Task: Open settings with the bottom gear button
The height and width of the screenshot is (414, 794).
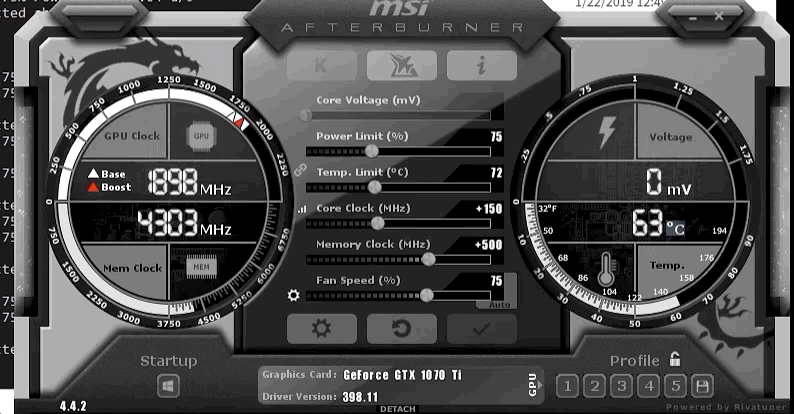Action: 322,328
